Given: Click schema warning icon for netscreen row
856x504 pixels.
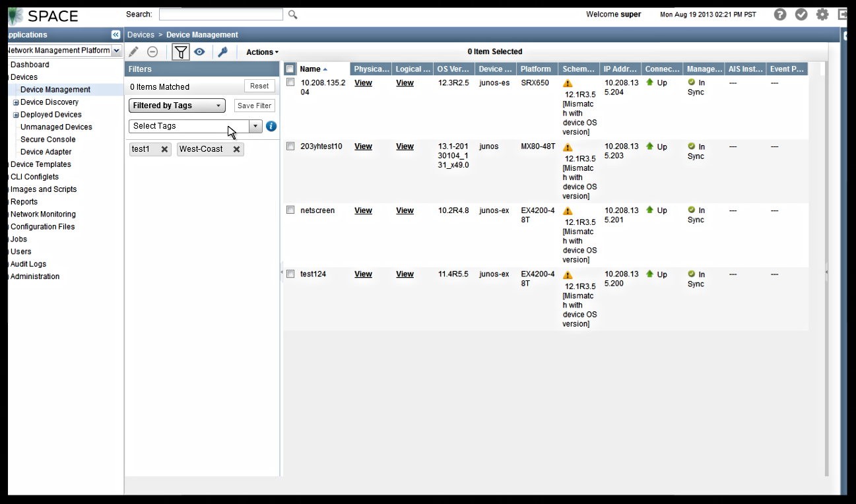Looking at the screenshot, I should click(x=568, y=211).
